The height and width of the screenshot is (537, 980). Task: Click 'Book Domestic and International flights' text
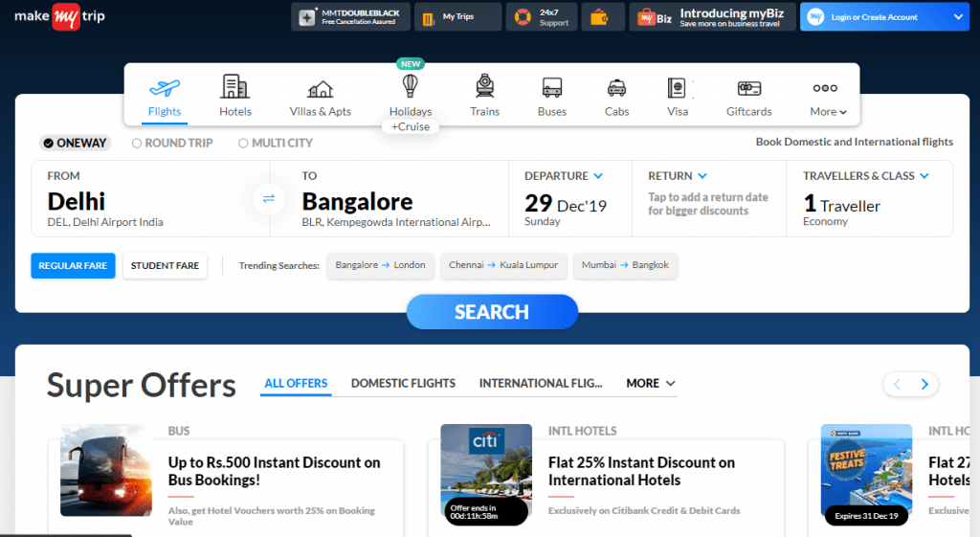pos(855,142)
